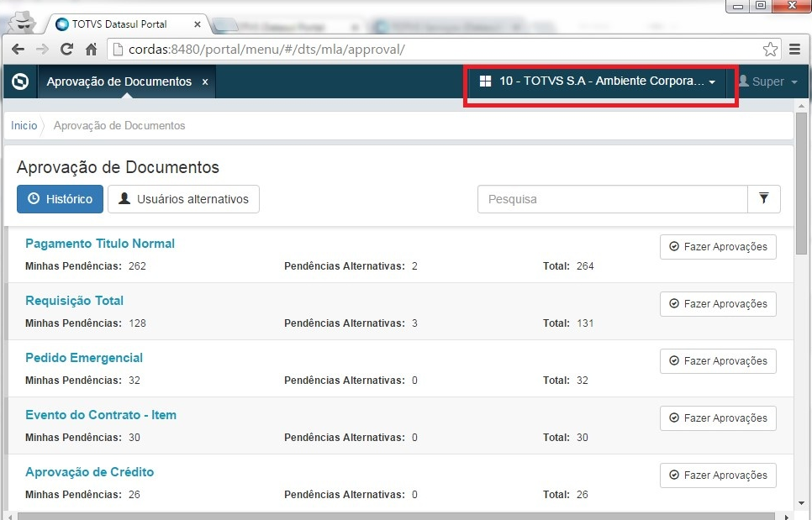Open the Pedido Emergencial link
The width and height of the screenshot is (812, 520).
[84, 358]
